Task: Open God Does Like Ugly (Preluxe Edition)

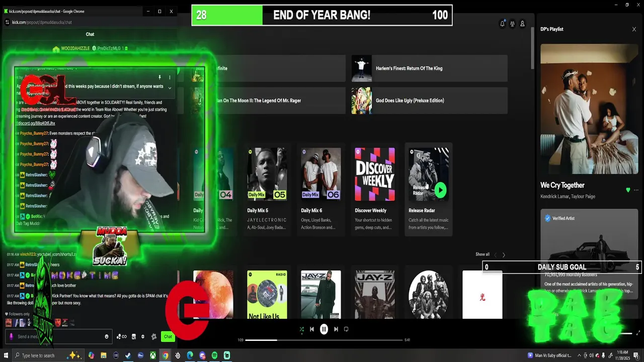Action: click(429, 101)
